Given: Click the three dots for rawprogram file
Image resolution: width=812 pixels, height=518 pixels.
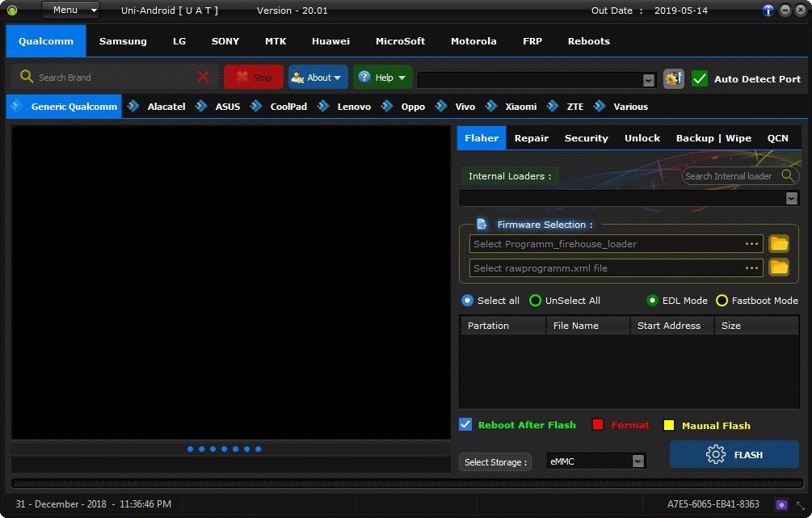Looking at the screenshot, I should [x=751, y=267].
